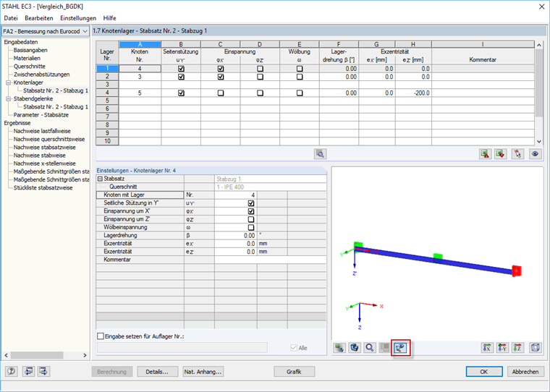Enable Wölbeinspannung checkbox in settings

tap(251, 227)
